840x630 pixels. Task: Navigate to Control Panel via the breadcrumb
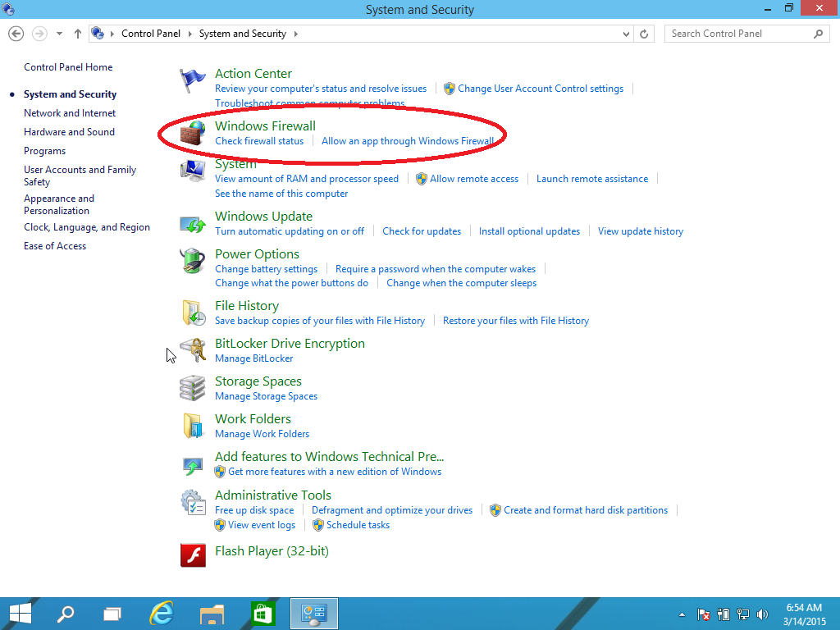(151, 34)
